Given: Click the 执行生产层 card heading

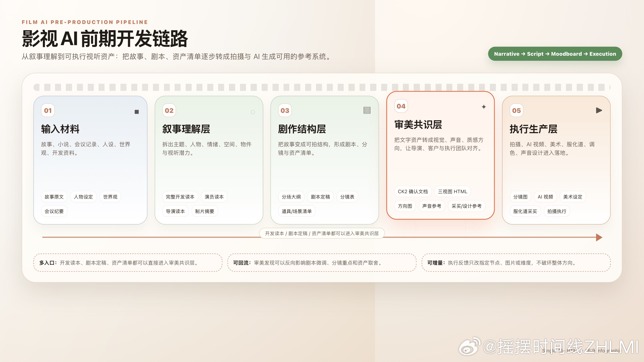Looking at the screenshot, I should [533, 129].
